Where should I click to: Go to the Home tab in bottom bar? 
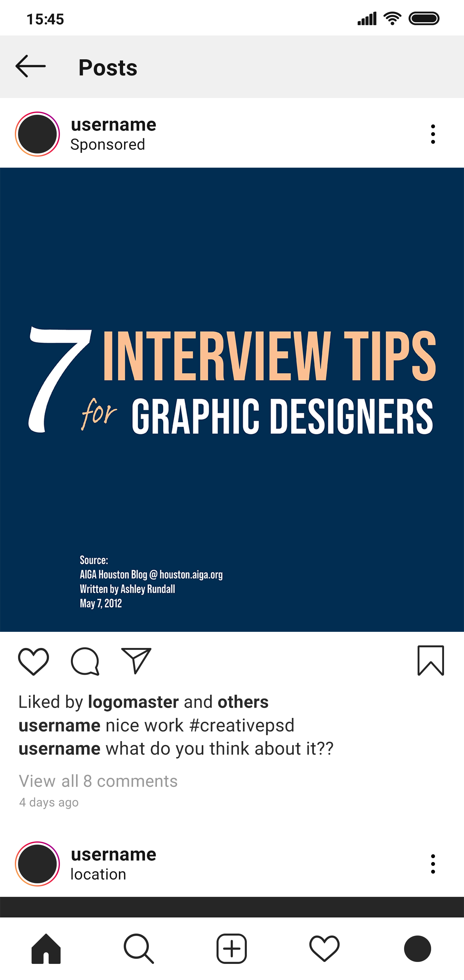tap(46, 948)
